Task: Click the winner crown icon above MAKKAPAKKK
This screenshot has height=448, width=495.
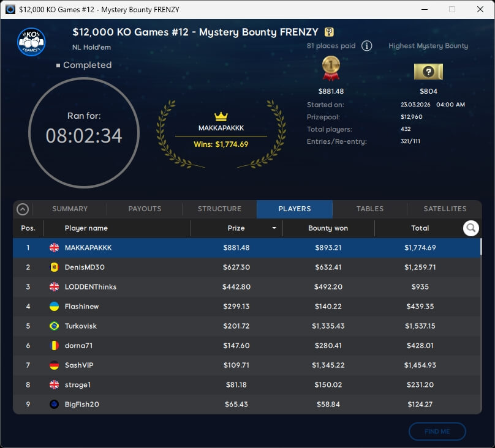Action: coord(221,116)
